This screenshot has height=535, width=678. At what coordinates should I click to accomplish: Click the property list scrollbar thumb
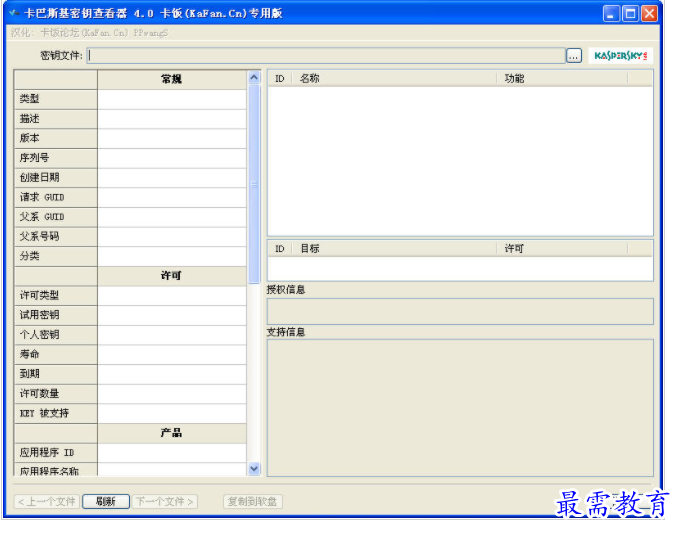click(254, 184)
